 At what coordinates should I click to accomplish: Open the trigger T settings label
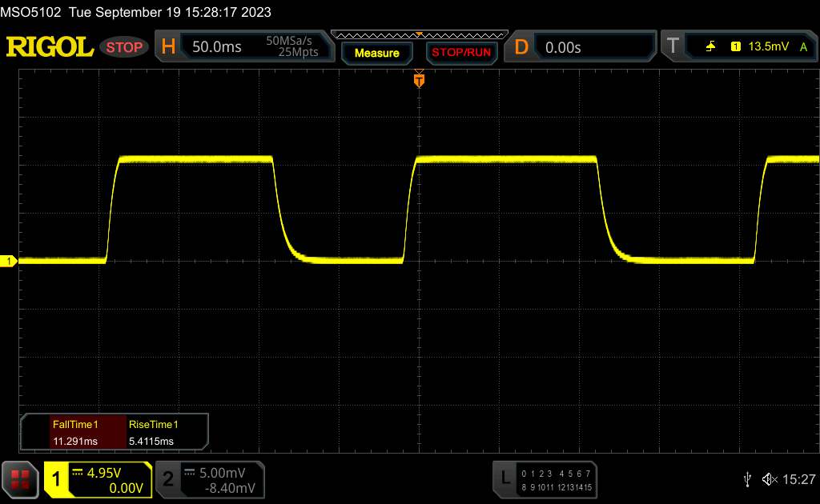pos(673,46)
